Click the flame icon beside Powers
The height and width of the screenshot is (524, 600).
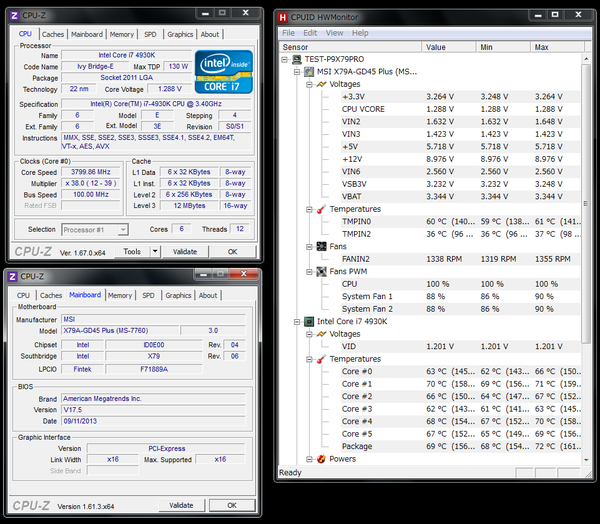point(321,459)
